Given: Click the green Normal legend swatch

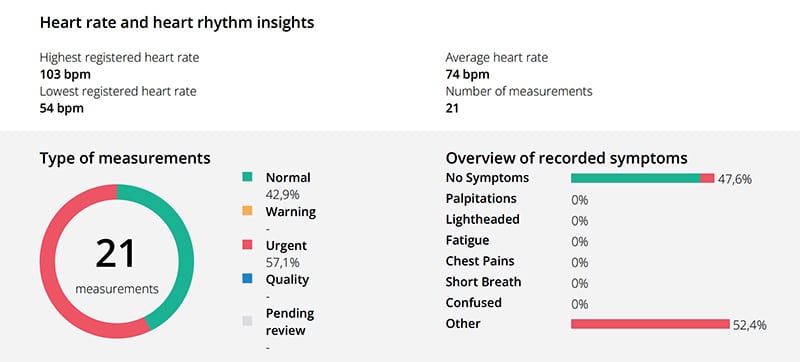Looking at the screenshot, I should [x=247, y=177].
